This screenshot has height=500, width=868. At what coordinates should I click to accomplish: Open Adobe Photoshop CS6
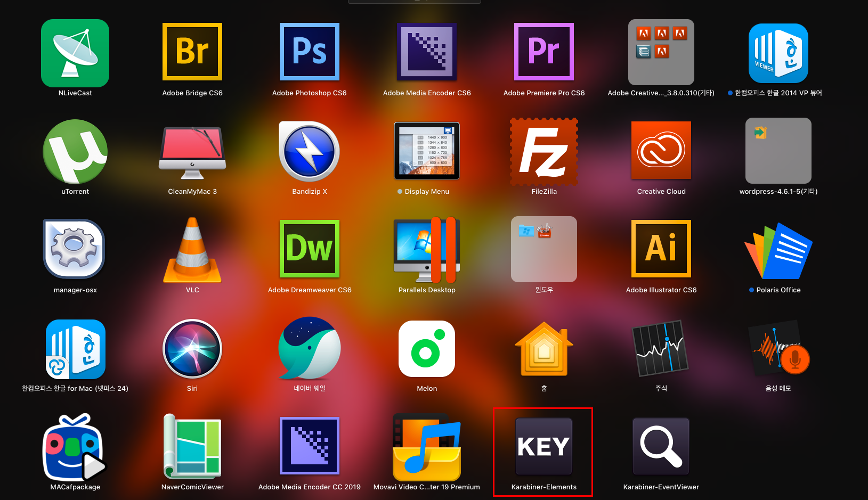310,52
